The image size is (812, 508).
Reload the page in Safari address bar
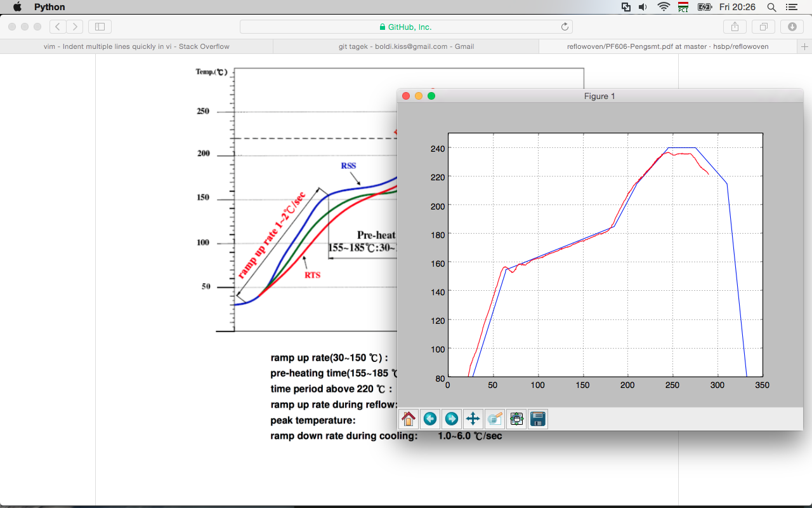click(x=565, y=27)
